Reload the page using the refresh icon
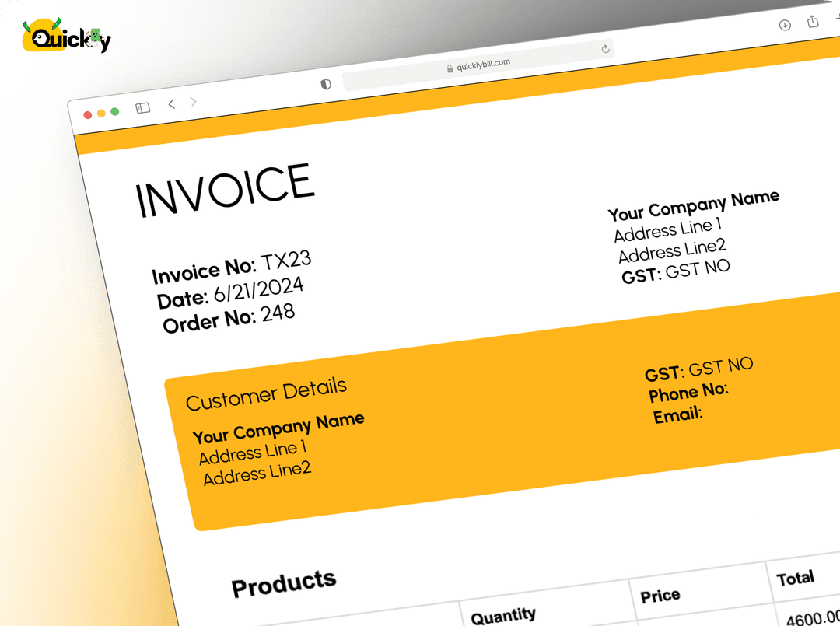The image size is (840, 626). [605, 49]
